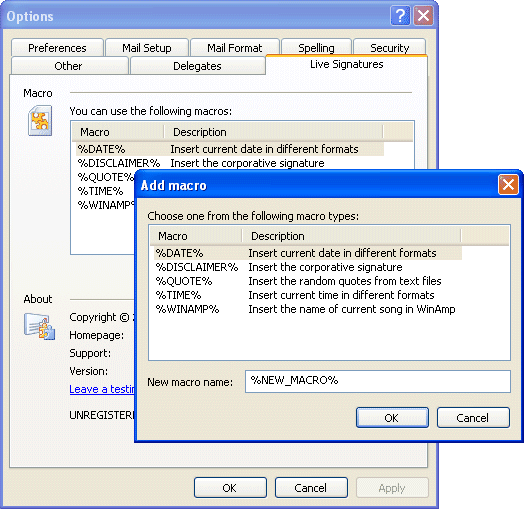Click the Options help question mark button

400,15
